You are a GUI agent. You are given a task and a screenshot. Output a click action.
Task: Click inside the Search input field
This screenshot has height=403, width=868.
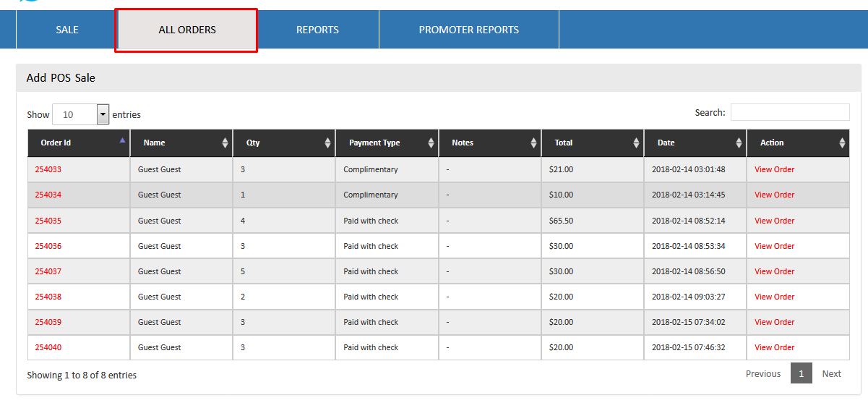tap(789, 112)
